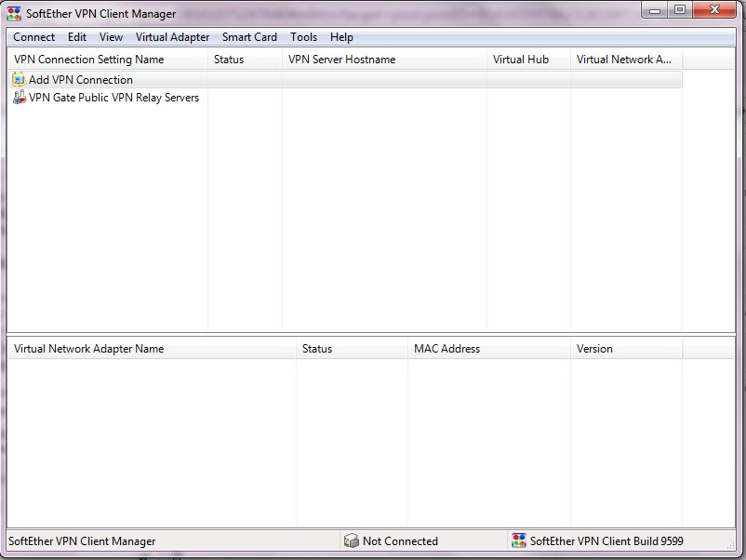
Task: Open the Connect menu
Action: [x=33, y=37]
